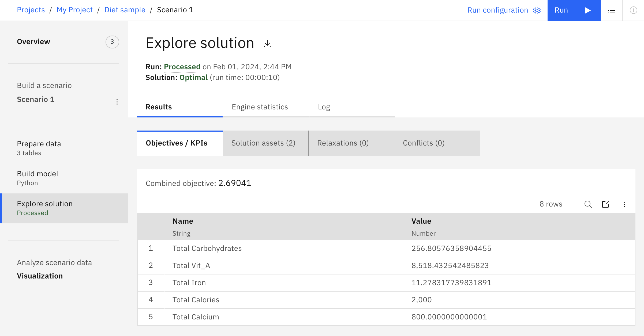Open the Solution assets (2) tab

coord(265,143)
